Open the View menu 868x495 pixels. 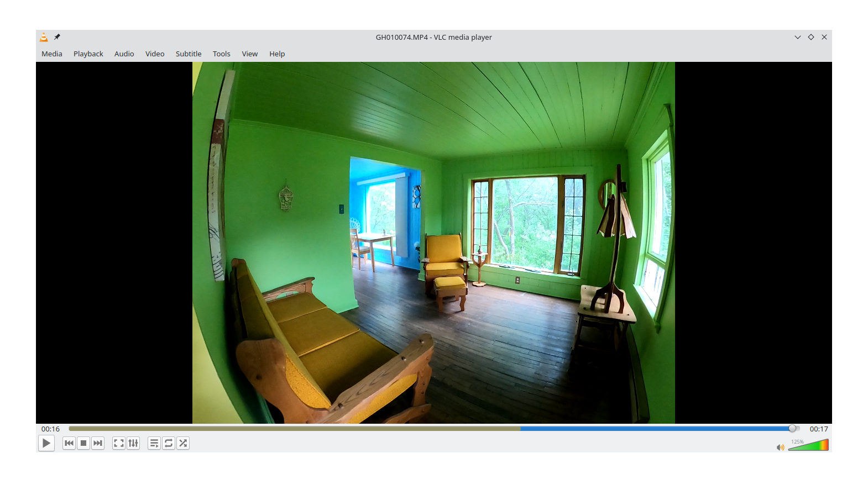(x=250, y=54)
